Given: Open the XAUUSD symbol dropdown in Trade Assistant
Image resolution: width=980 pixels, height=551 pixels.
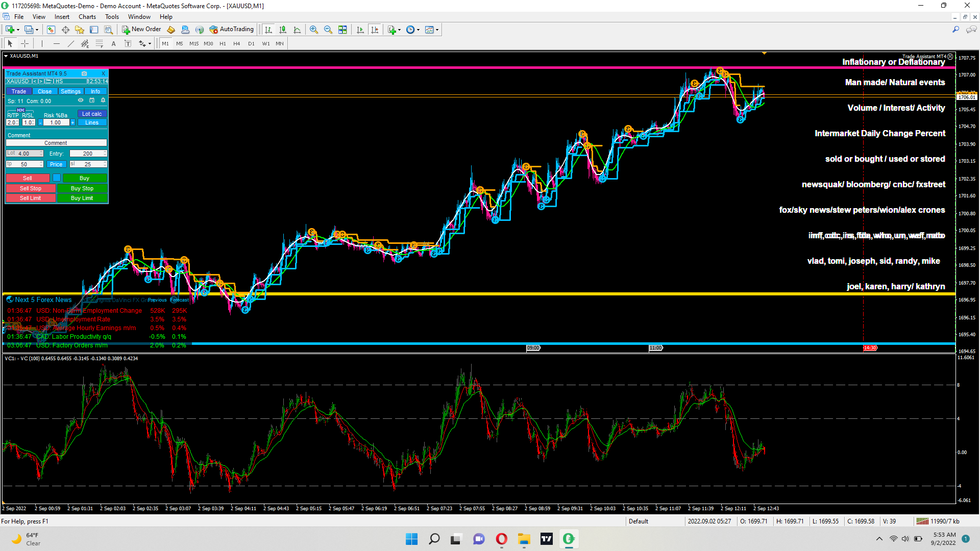Looking at the screenshot, I should tap(18, 82).
